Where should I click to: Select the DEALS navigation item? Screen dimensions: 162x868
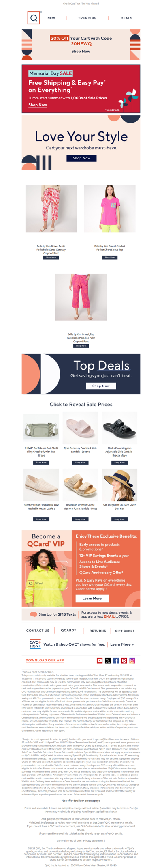pos(126,18)
